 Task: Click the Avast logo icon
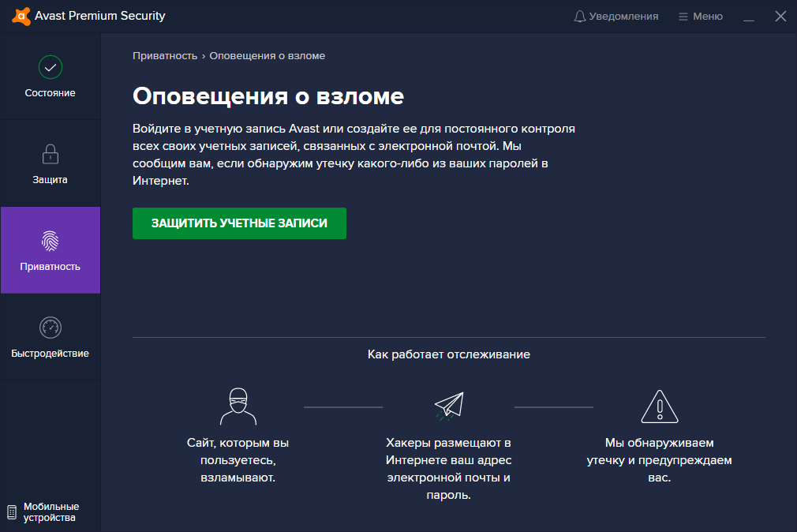click(21, 16)
